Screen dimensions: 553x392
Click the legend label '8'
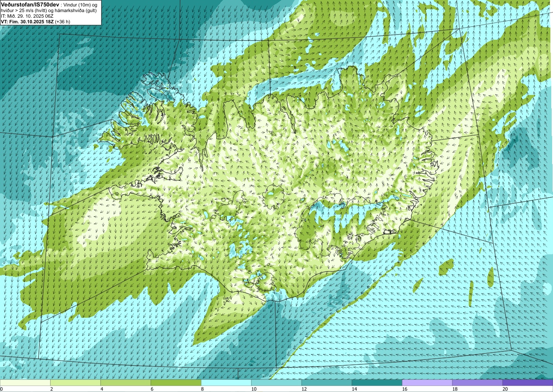tap(201, 389)
